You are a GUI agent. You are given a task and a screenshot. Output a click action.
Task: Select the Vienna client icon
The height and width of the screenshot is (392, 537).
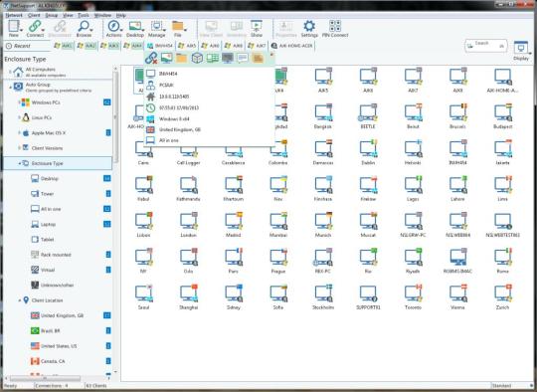pos(457,294)
